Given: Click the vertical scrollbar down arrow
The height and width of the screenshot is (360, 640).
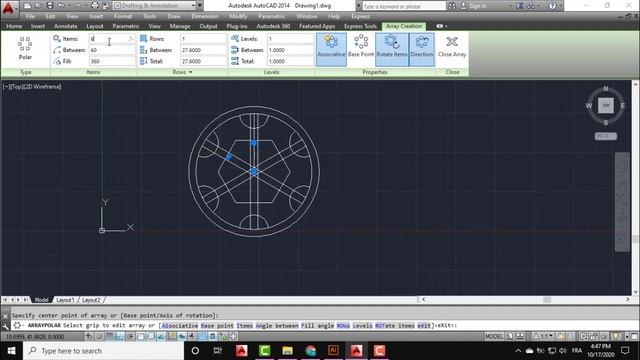Looking at the screenshot, I should [635, 292].
